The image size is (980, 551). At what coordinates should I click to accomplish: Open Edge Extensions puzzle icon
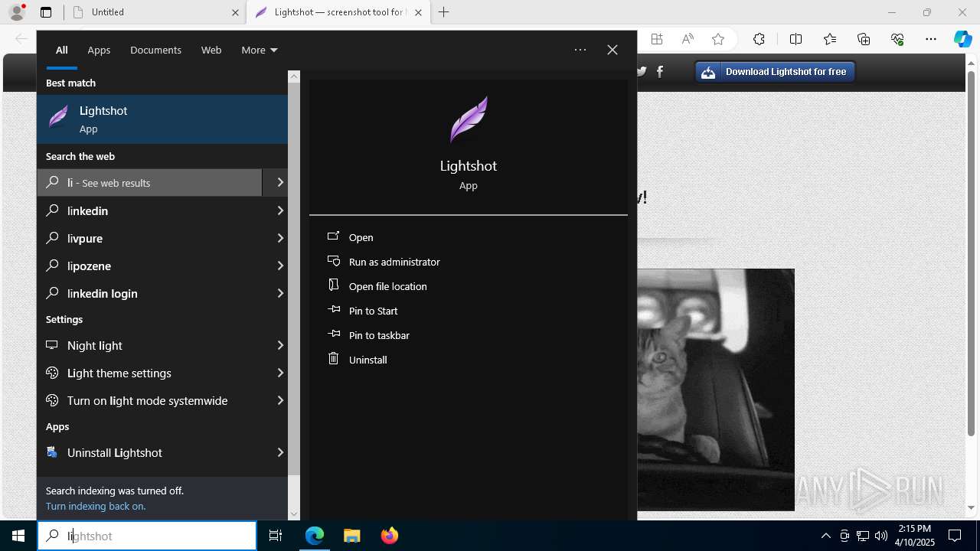click(759, 39)
